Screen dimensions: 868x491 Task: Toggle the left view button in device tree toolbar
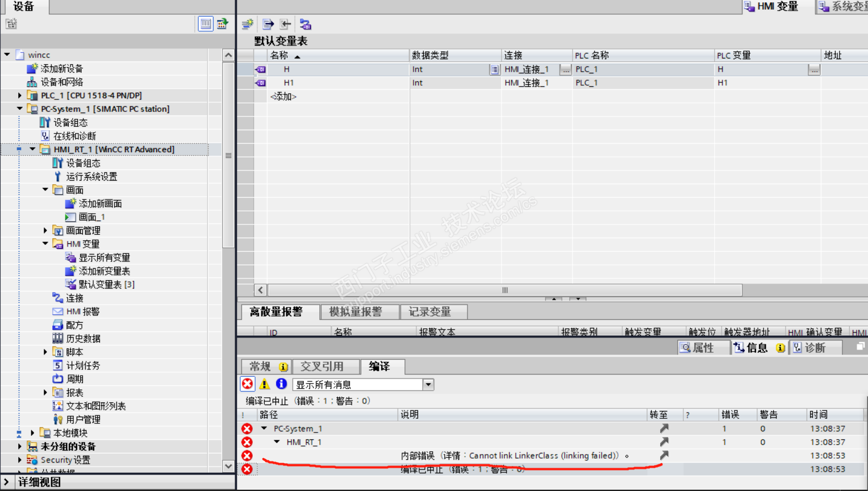tap(206, 24)
